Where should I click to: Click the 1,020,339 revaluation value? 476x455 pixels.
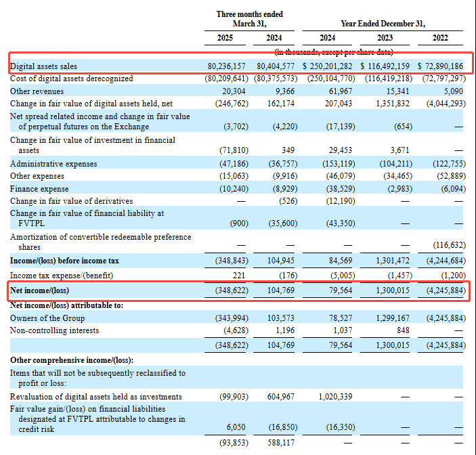point(335,396)
